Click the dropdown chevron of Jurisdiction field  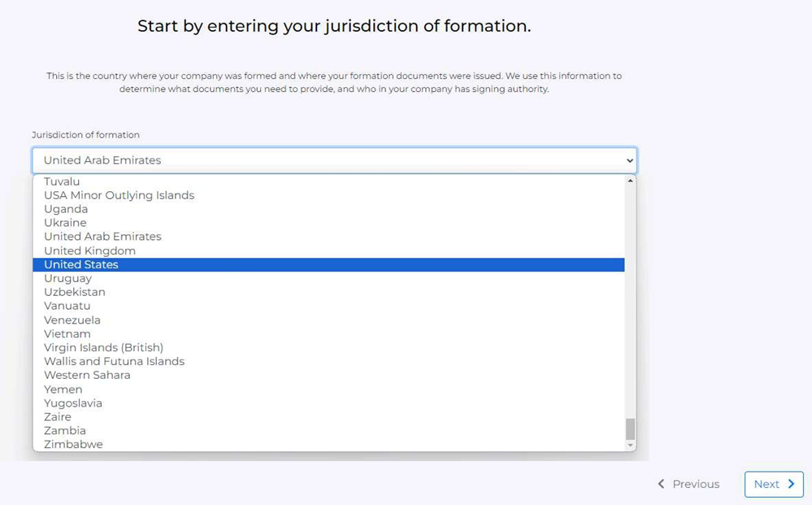630,160
